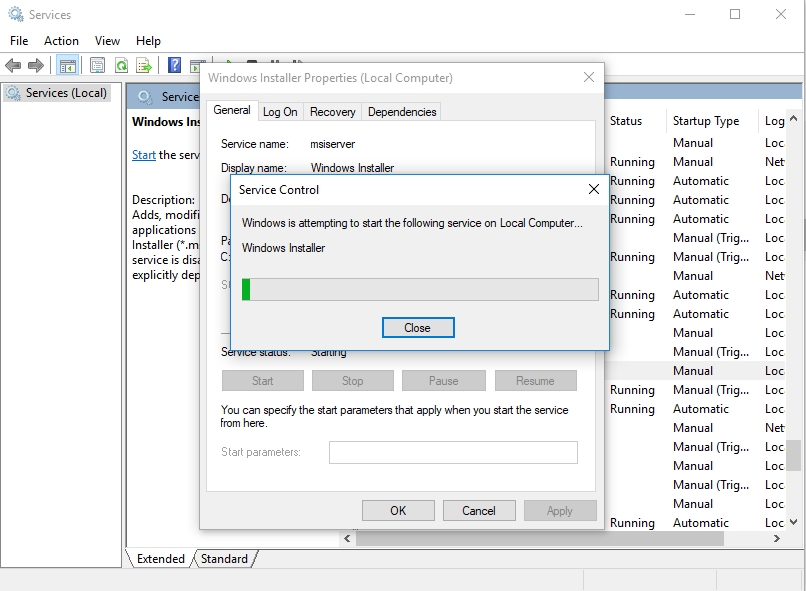806x591 pixels.
Task: Click the greyed Start service button
Action: pos(263,380)
